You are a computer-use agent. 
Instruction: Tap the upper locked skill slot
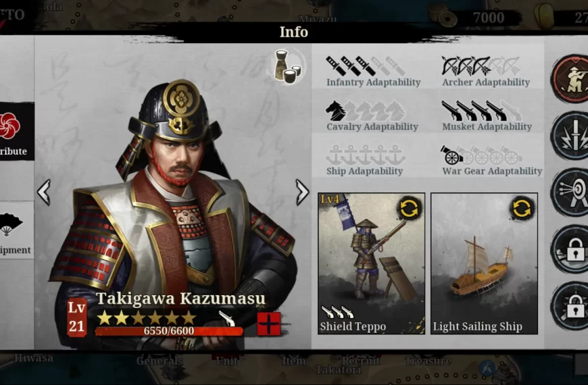coord(571,249)
